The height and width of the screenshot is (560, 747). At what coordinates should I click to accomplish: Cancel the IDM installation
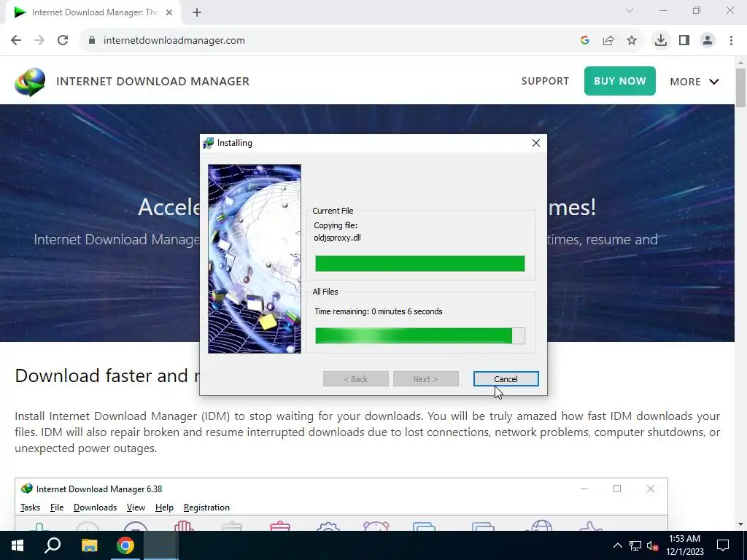pos(506,379)
